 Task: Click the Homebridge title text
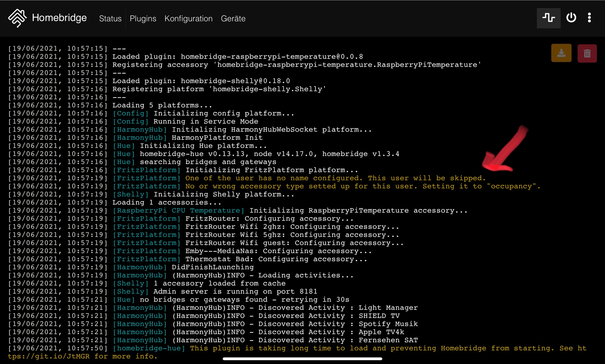coord(59,18)
